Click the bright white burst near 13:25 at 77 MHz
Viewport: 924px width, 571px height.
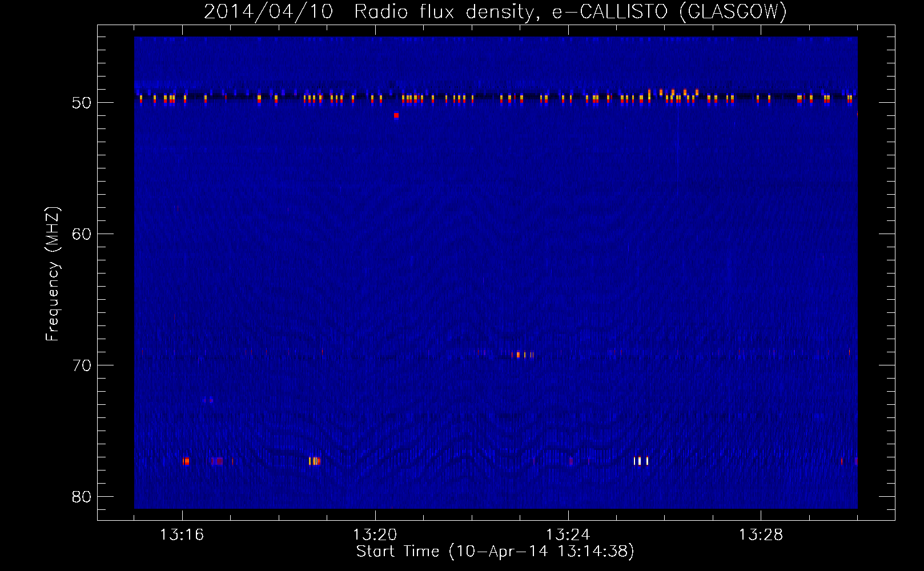click(641, 461)
